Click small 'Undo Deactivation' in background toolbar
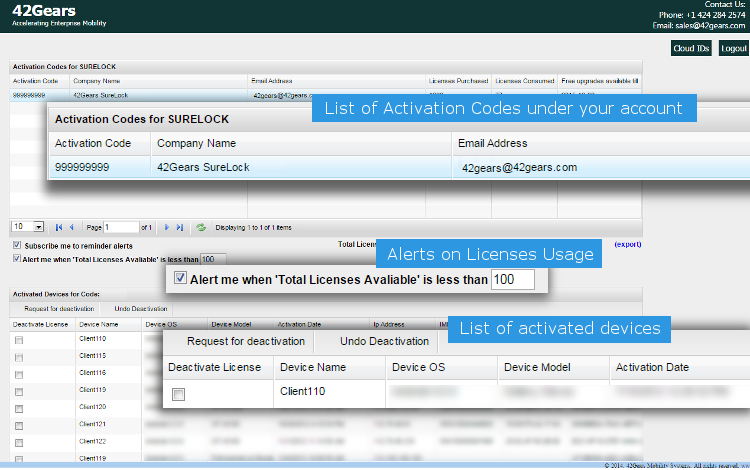This screenshot has width=750, height=470. coord(141,309)
